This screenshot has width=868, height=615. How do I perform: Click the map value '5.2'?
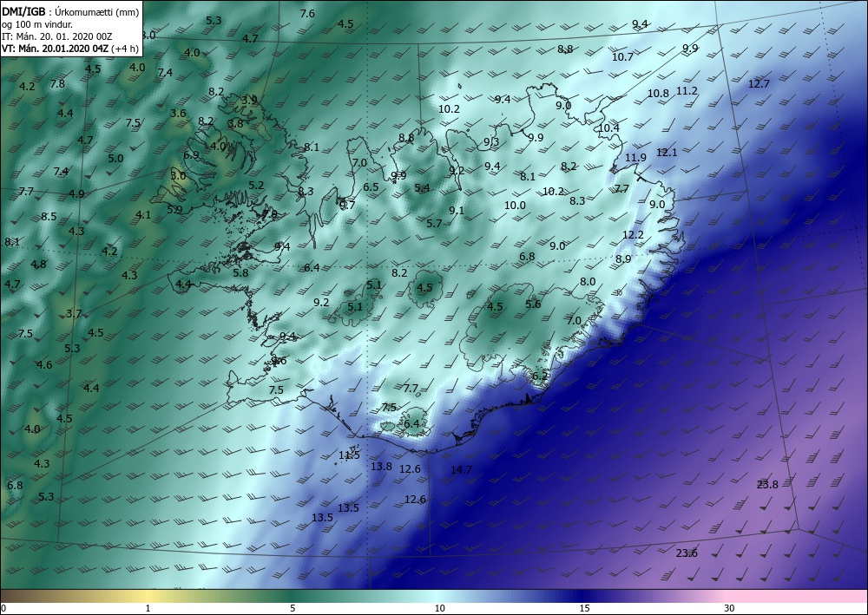[256, 186]
